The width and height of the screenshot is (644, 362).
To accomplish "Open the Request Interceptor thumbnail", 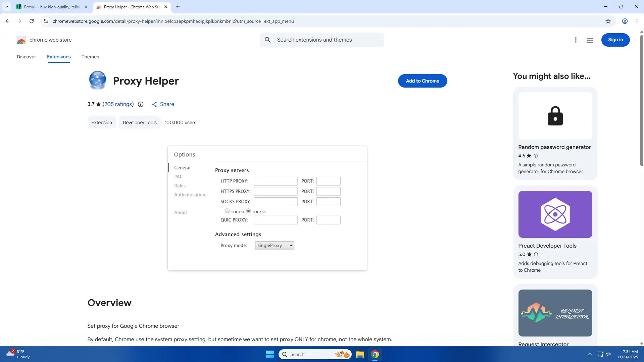I will (555, 313).
